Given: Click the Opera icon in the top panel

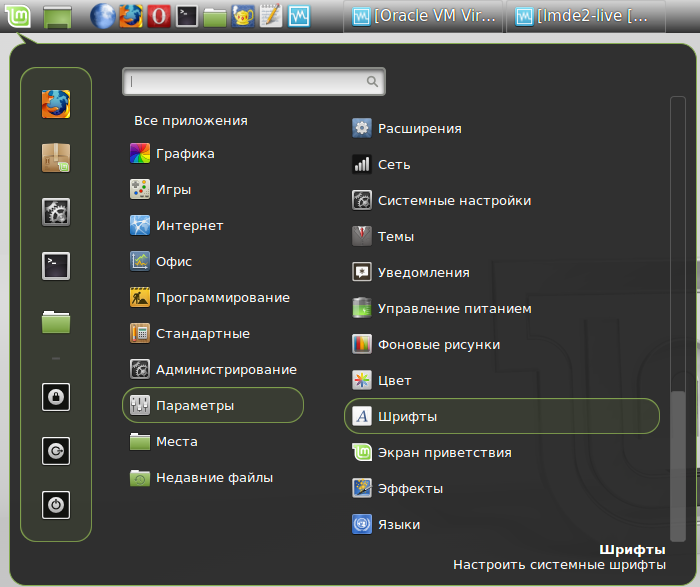Looking at the screenshot, I should (x=158, y=16).
